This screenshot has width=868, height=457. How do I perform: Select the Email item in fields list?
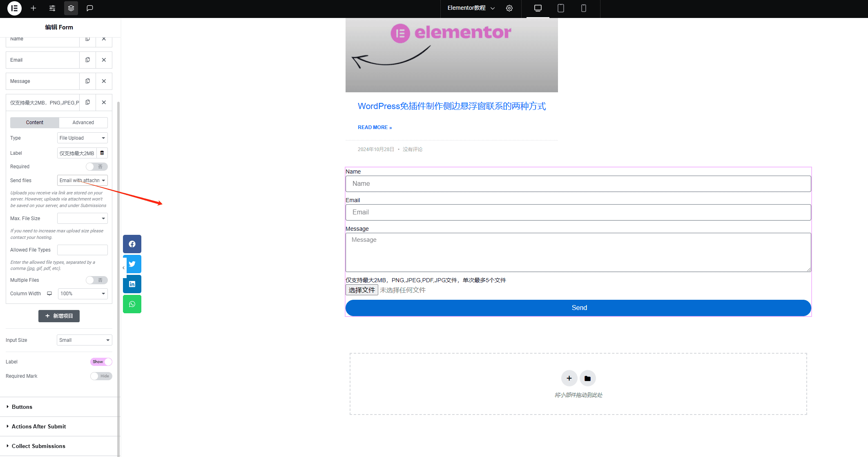[42, 60]
